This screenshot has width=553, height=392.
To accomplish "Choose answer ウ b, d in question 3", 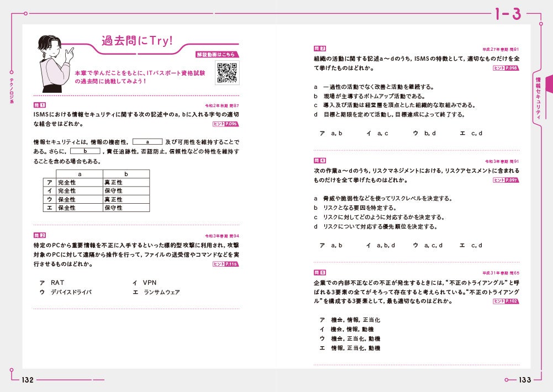I will (424, 133).
